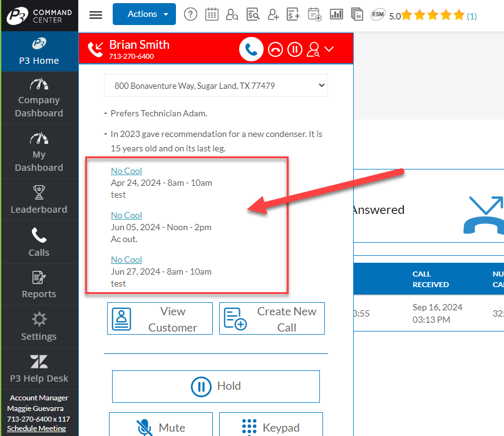The width and height of the screenshot is (504, 436).
Task: Open Leaderboard from the sidebar
Action: (39, 200)
